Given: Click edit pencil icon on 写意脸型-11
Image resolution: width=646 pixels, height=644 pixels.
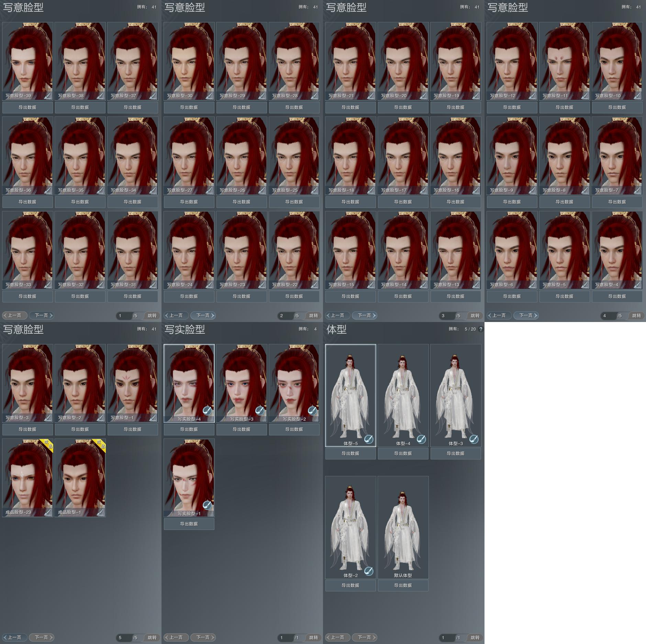Looking at the screenshot, I should tap(585, 96).
